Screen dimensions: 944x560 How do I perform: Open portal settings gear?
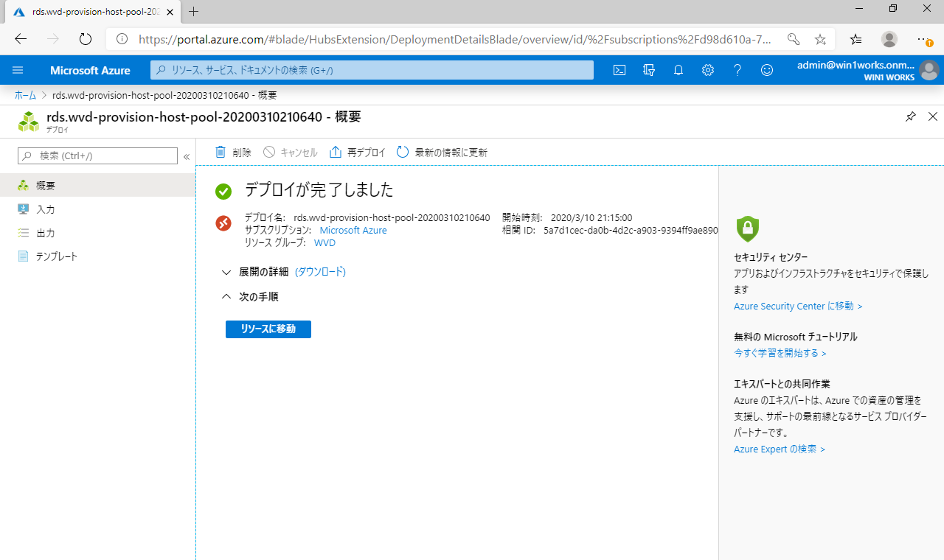[x=708, y=70]
